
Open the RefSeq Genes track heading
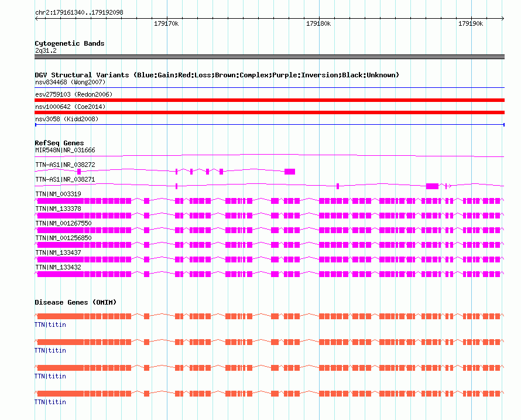(59, 143)
